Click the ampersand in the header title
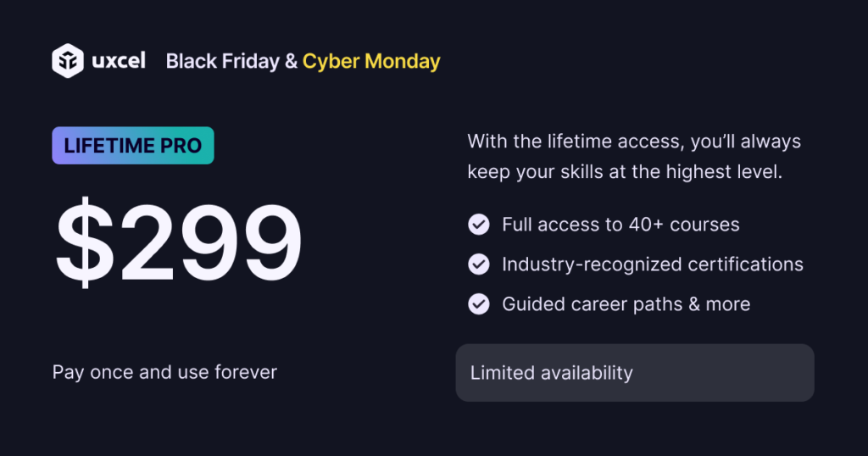Viewport: 868px width, 456px height. [x=289, y=61]
